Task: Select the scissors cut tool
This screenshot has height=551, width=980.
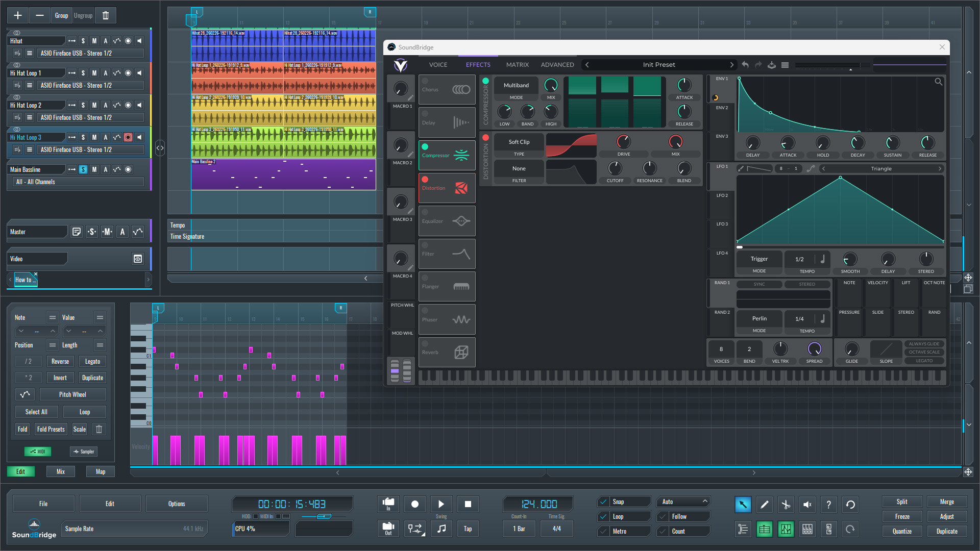Action: [x=786, y=505]
